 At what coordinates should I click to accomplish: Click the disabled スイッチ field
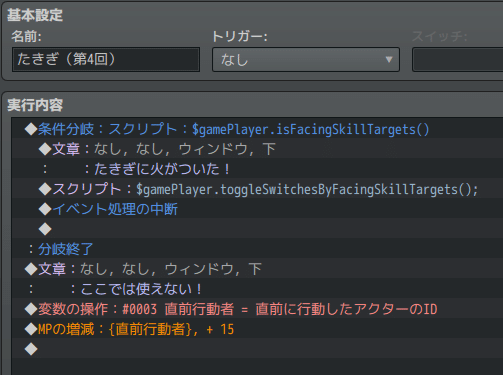[457, 59]
